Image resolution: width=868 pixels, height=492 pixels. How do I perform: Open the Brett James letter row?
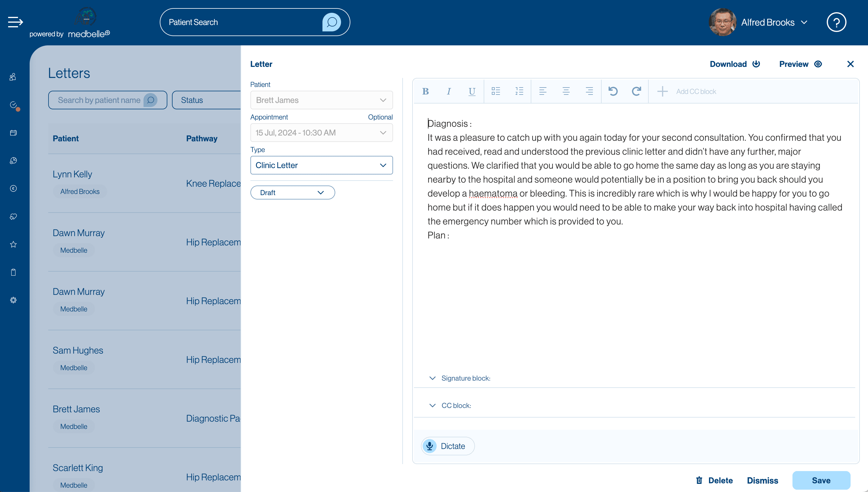click(x=144, y=418)
